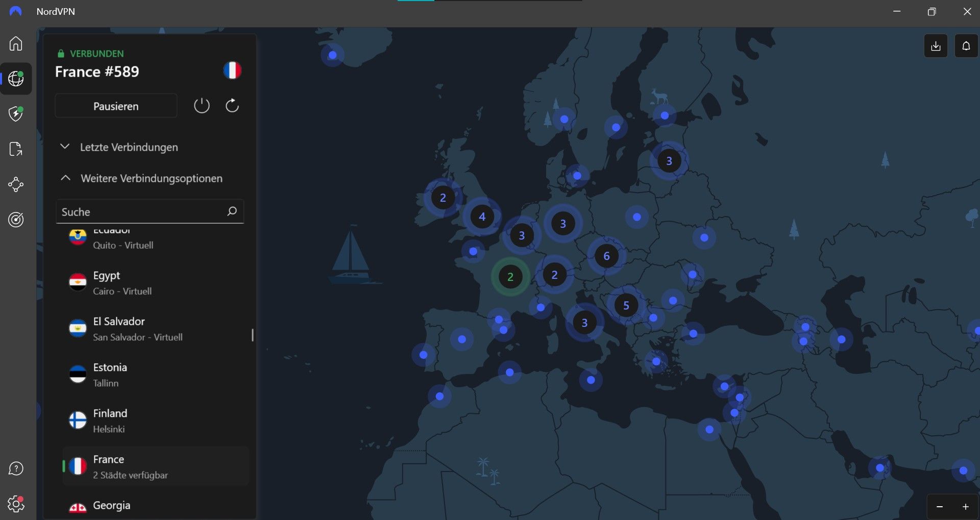This screenshot has height=520, width=980.
Task: Click the Italy cluster marker showing 3
Action: point(584,322)
